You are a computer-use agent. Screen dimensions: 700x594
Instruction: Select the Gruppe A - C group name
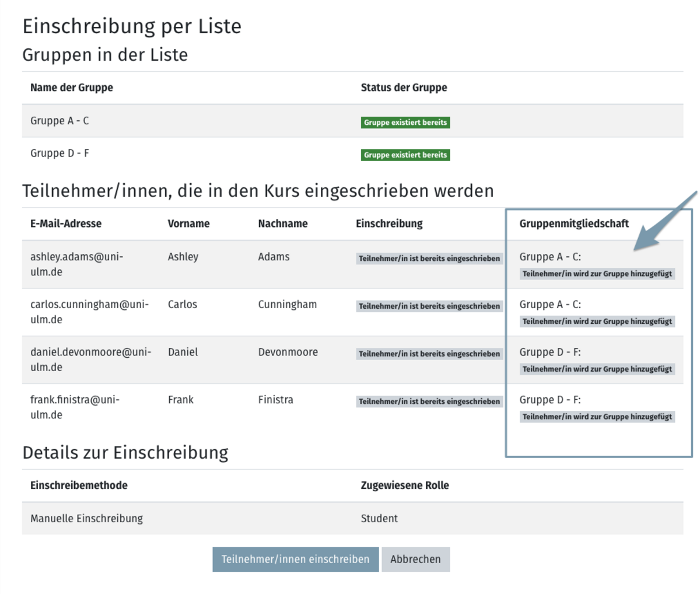click(60, 121)
